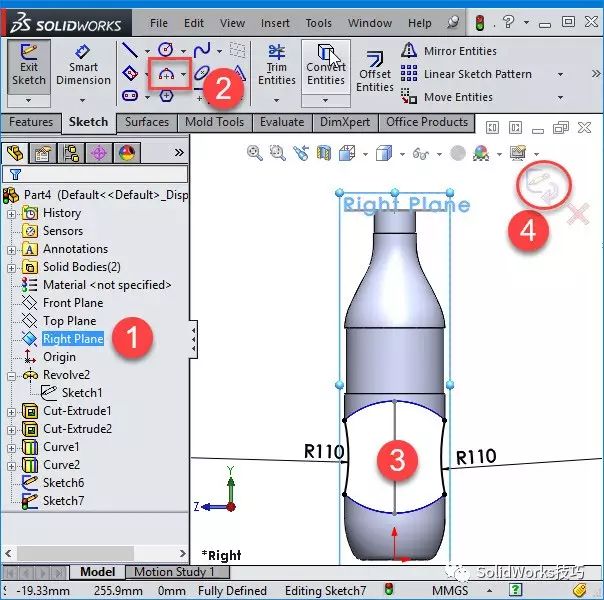Click Mirror Entities
This screenshot has width=604, height=600.
pos(449,51)
